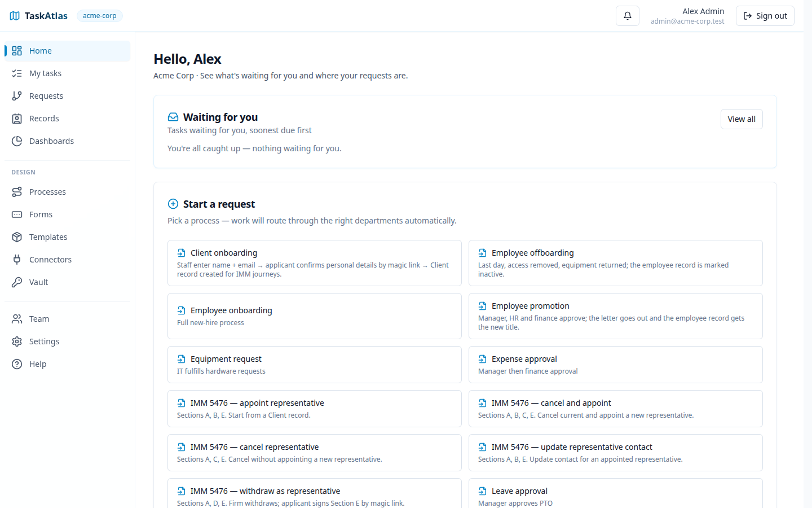Click the Requests branch icon
812x508 pixels.
[17, 96]
